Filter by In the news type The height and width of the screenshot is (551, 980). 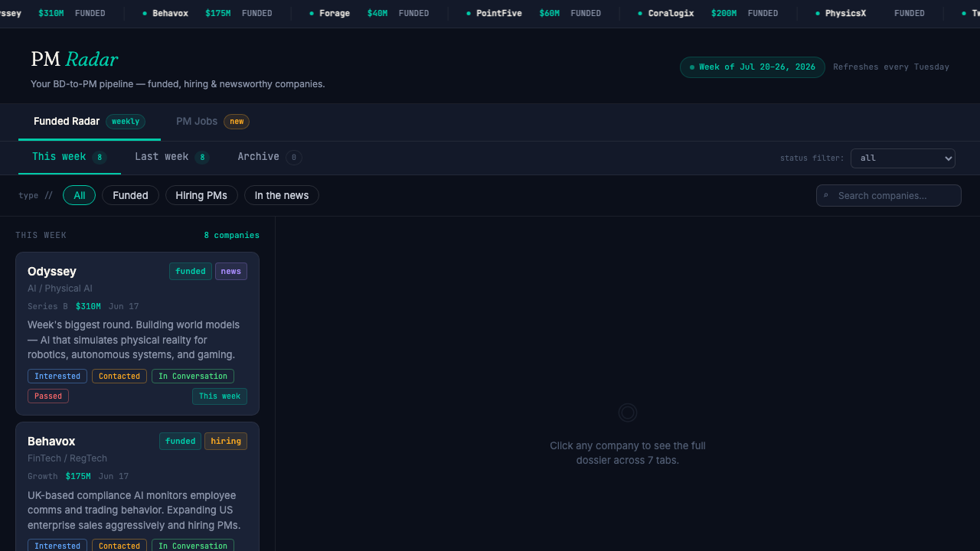(x=282, y=196)
